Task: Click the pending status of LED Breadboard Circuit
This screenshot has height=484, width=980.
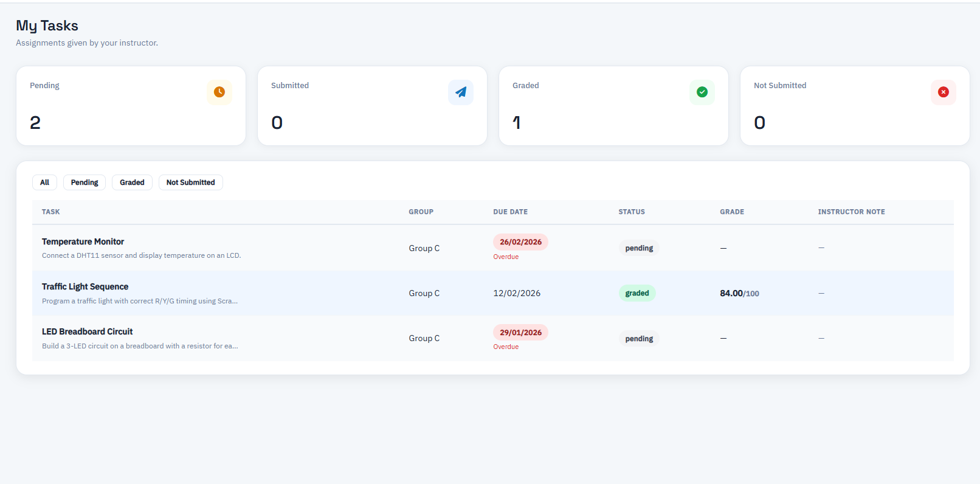Action: 639,339
